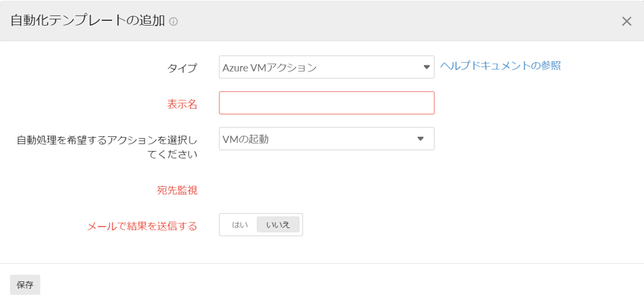
Task: Click the blank footer area beside 保存
Action: tap(338, 284)
